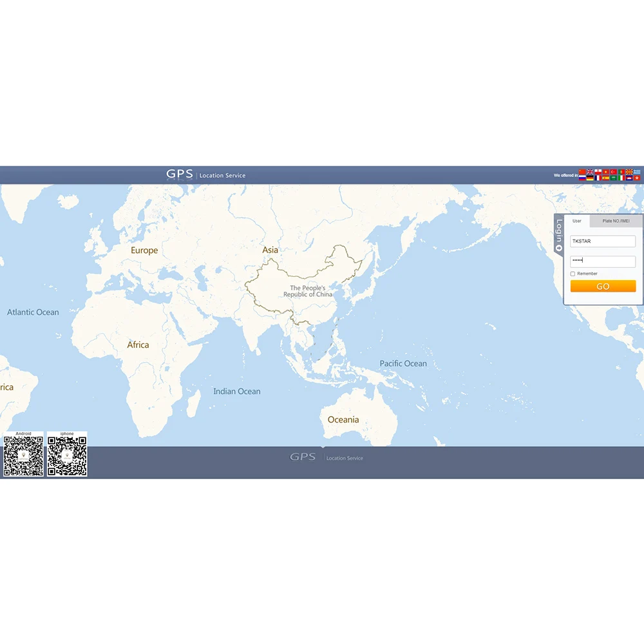Viewport: 644px width, 644px height.
Task: Click the orange GO button
Action: tap(603, 287)
